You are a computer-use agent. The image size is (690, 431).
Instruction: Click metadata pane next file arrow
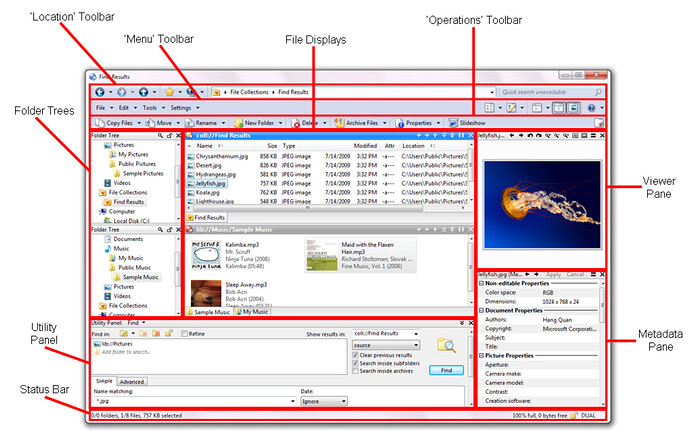click(x=536, y=274)
